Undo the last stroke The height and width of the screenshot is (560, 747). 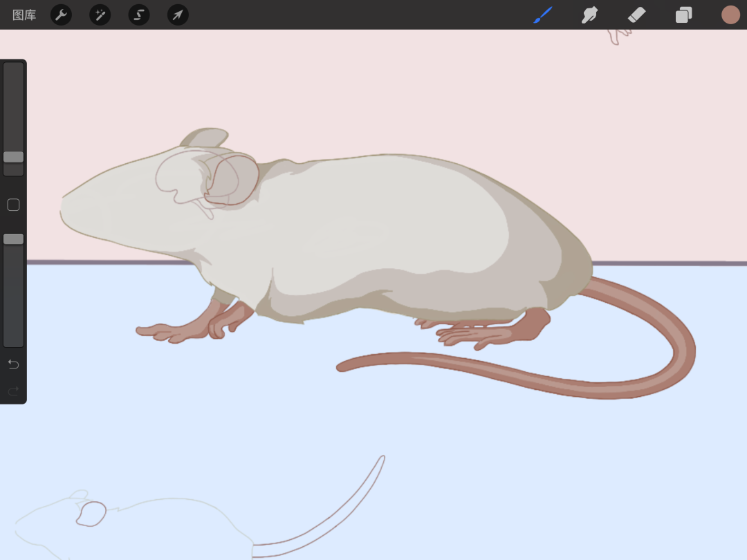pyautogui.click(x=13, y=364)
